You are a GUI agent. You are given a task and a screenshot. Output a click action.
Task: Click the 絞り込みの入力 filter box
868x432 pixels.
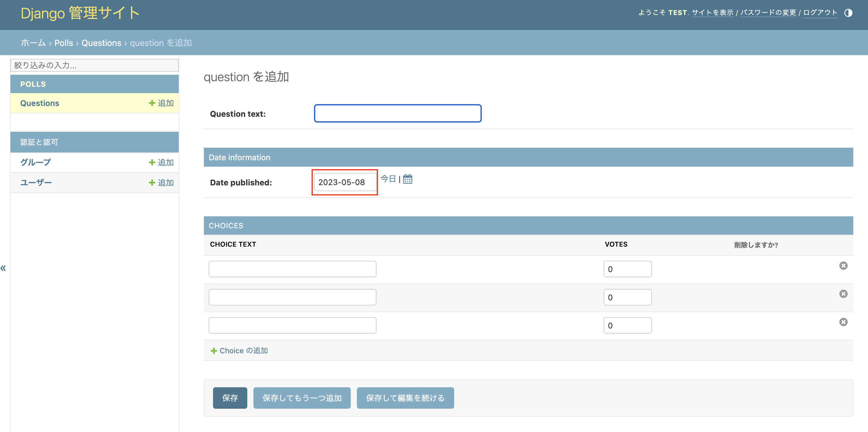point(94,65)
